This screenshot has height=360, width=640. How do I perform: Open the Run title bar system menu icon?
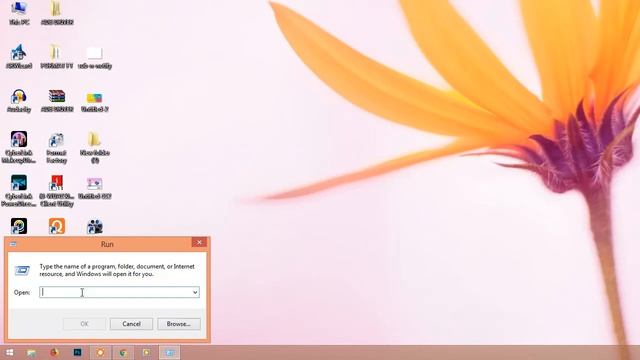point(13,244)
